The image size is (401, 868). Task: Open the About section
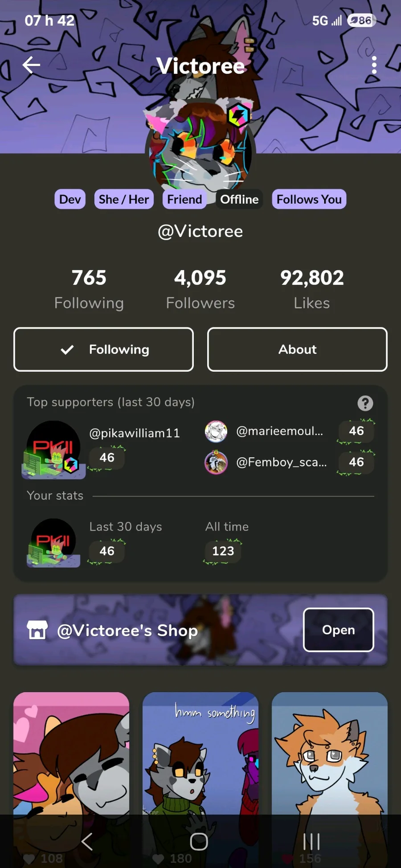click(297, 350)
